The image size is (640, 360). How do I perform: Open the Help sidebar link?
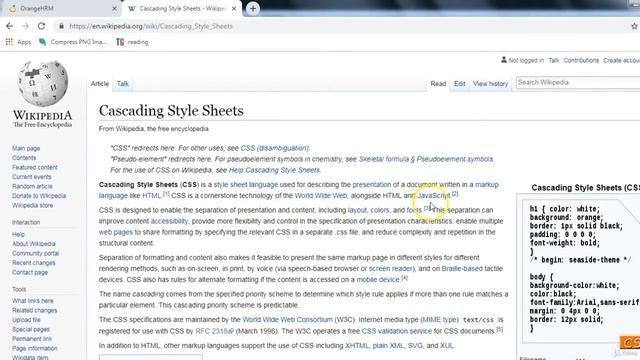(x=18, y=234)
